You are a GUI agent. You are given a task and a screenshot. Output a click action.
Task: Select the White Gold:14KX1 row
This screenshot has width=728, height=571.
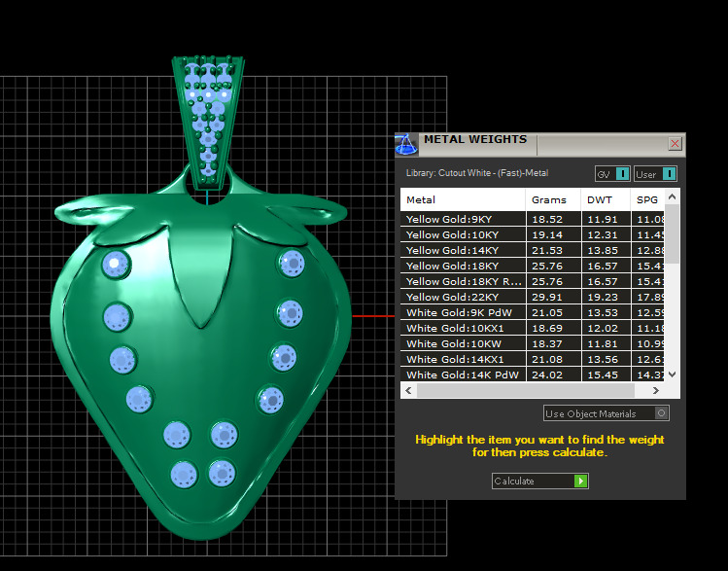coord(532,359)
